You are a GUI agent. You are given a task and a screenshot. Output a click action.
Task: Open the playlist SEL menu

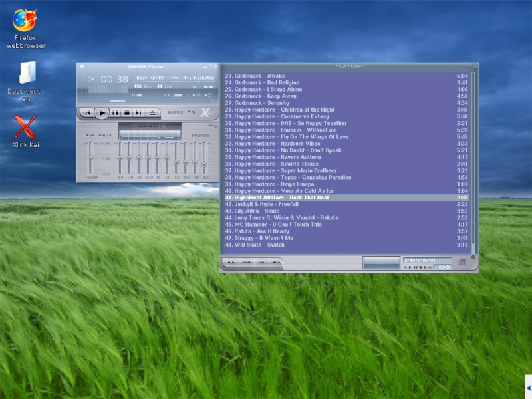pos(262,262)
